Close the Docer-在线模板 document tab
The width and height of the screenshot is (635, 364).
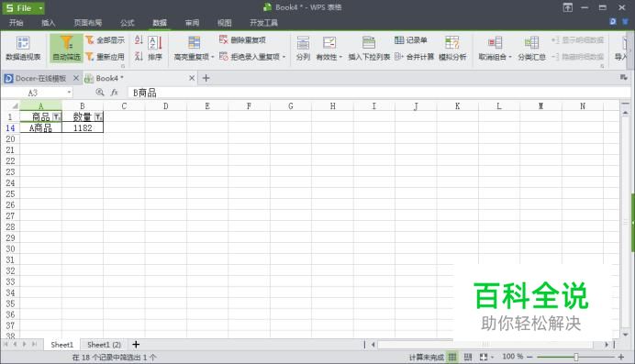[76, 78]
